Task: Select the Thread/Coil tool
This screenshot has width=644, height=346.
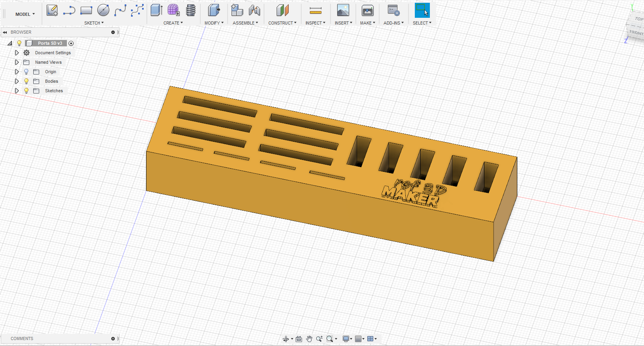Action: [191, 10]
